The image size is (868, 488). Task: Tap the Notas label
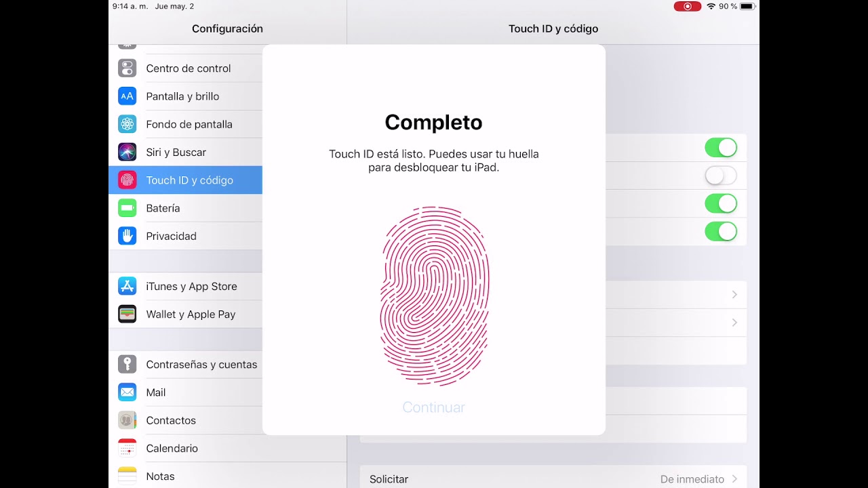click(x=161, y=476)
